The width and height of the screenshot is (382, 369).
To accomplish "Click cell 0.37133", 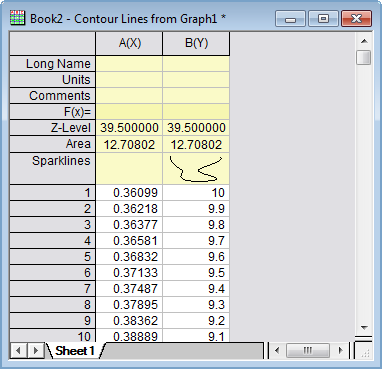I will click(129, 273).
